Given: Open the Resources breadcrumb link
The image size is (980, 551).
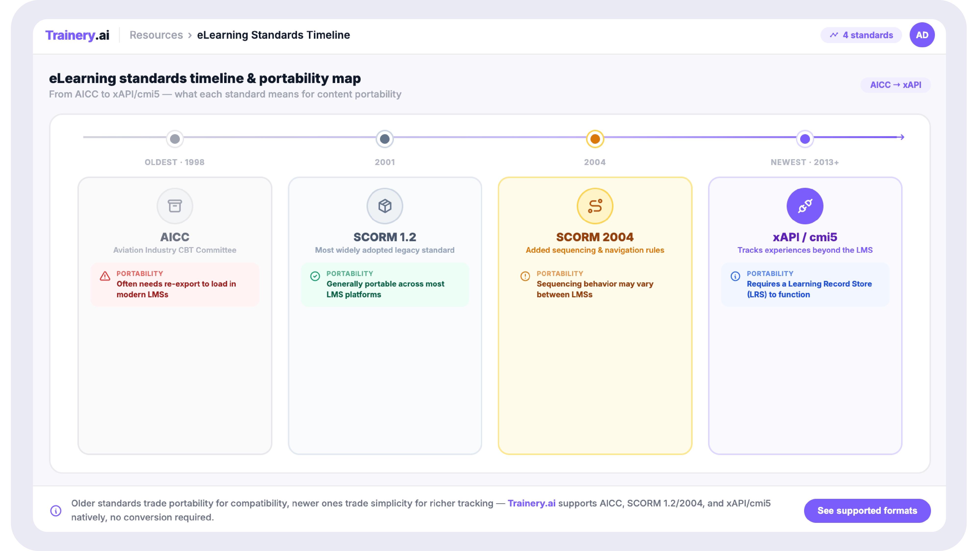Looking at the screenshot, I should click(156, 35).
